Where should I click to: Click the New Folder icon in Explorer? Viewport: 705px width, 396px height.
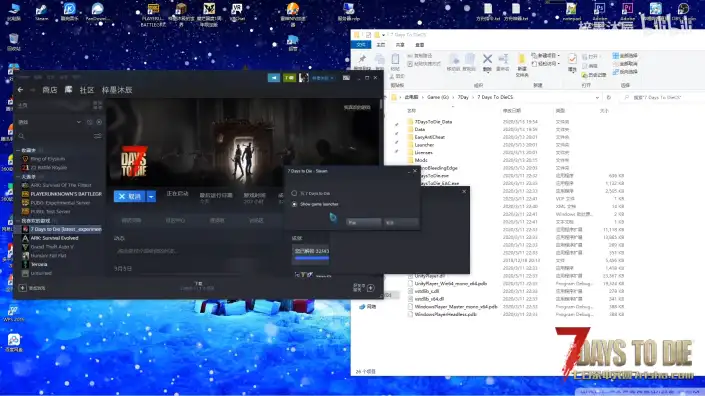[522, 59]
